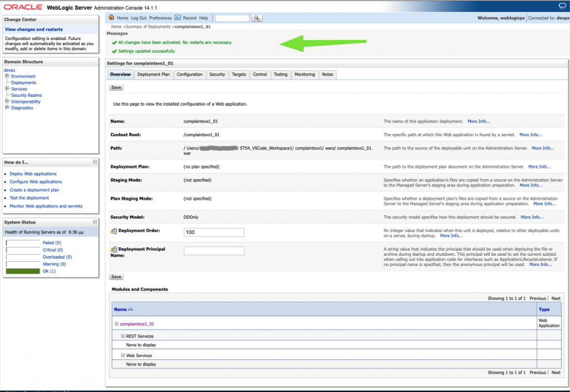Click Summary of Deployments breadcrumb
The image size is (570, 392).
click(x=148, y=27)
